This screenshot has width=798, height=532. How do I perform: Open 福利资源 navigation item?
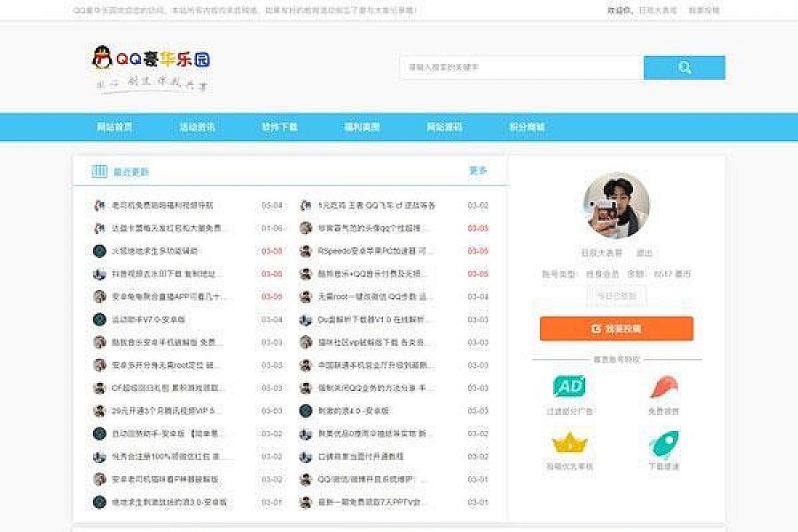pyautogui.click(x=362, y=127)
